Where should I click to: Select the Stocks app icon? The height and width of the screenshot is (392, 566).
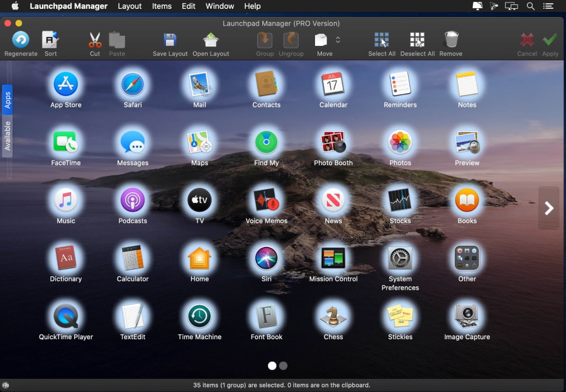(400, 200)
